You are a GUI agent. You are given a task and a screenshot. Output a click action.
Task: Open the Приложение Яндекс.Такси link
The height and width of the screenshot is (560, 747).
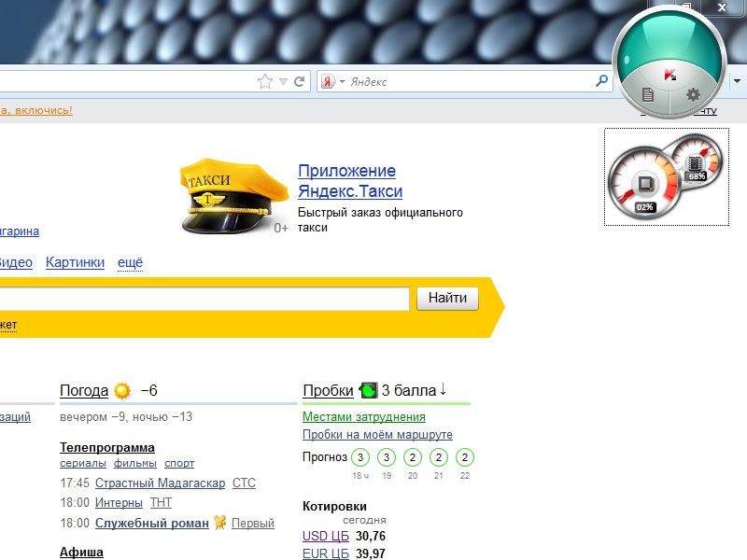point(350,181)
